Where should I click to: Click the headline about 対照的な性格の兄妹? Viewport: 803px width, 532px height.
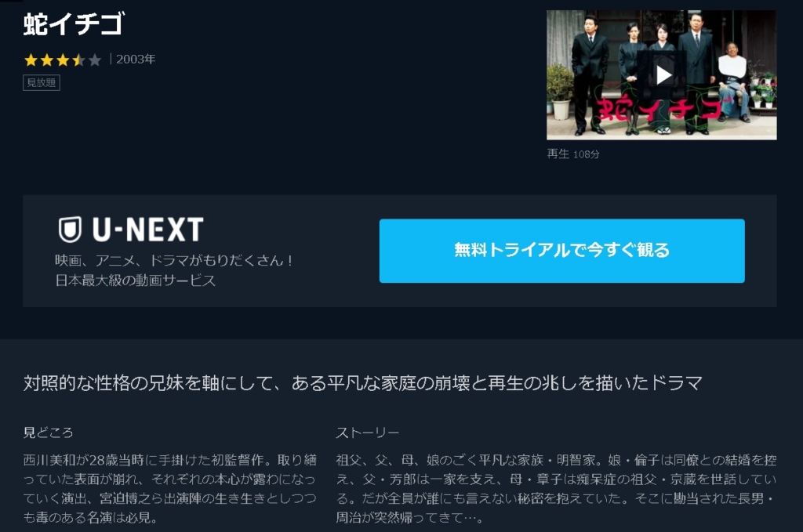(362, 382)
